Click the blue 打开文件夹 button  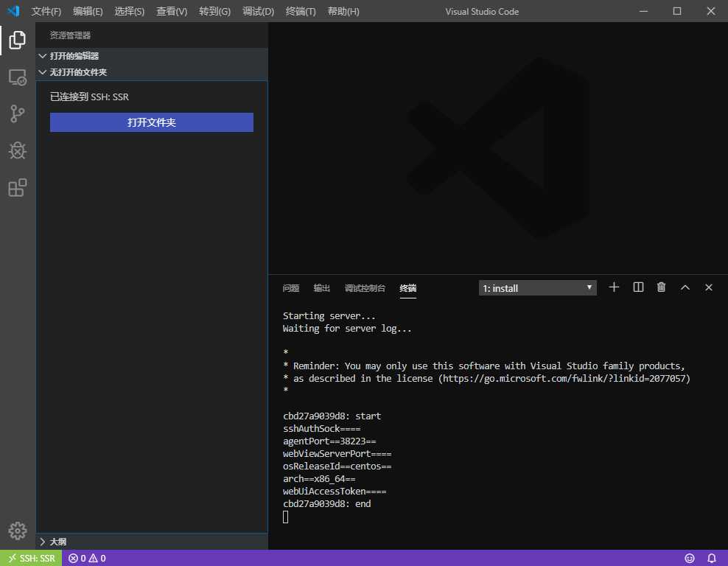tap(152, 122)
